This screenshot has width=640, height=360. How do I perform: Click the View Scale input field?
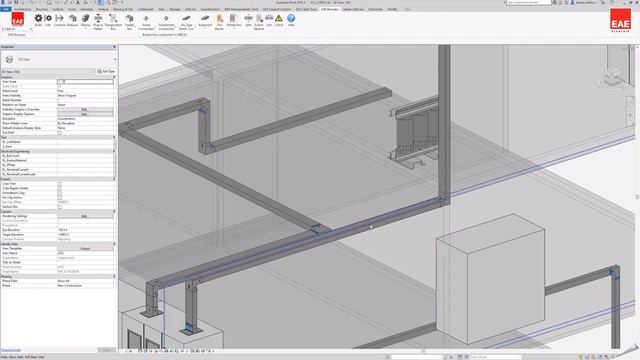85,82
